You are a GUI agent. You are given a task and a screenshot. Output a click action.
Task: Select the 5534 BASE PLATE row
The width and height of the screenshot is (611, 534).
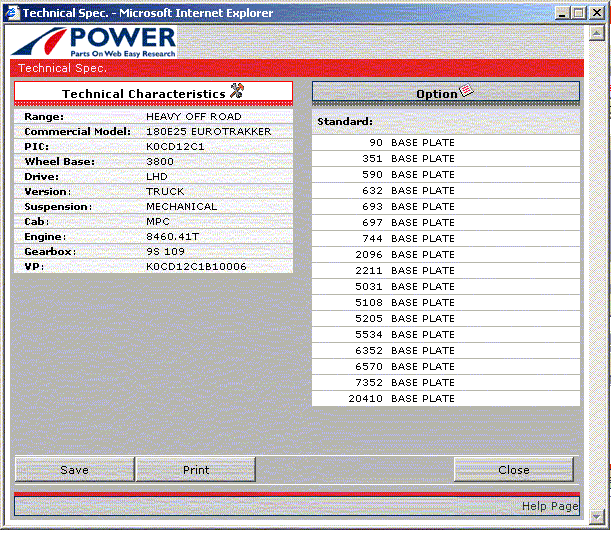(446, 334)
